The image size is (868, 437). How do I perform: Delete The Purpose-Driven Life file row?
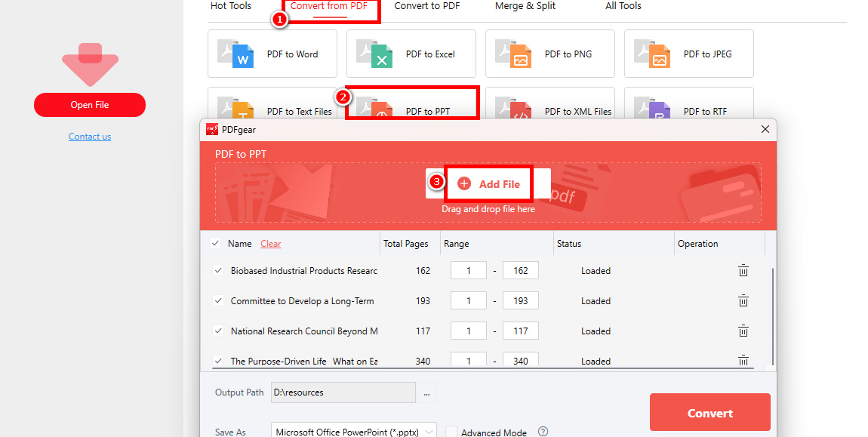click(x=743, y=361)
